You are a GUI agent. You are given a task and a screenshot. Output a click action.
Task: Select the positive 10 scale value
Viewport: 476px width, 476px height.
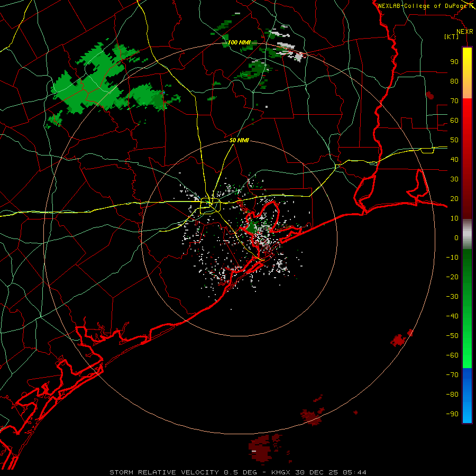click(454, 218)
